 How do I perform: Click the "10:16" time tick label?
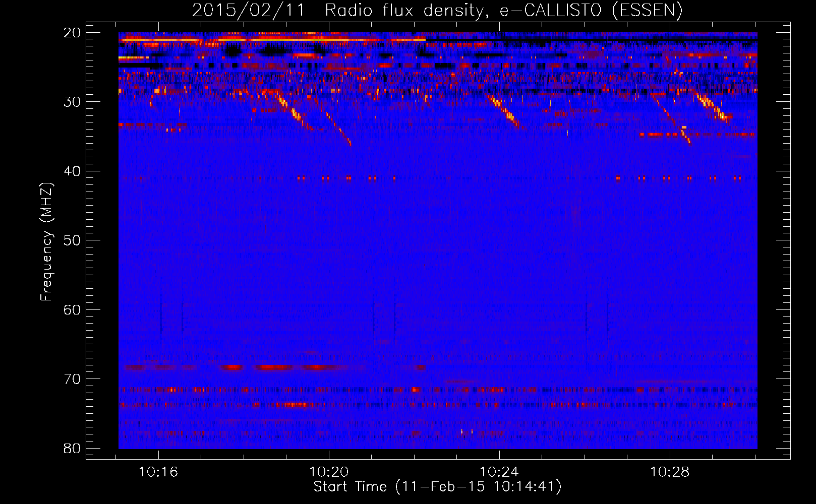click(x=159, y=472)
